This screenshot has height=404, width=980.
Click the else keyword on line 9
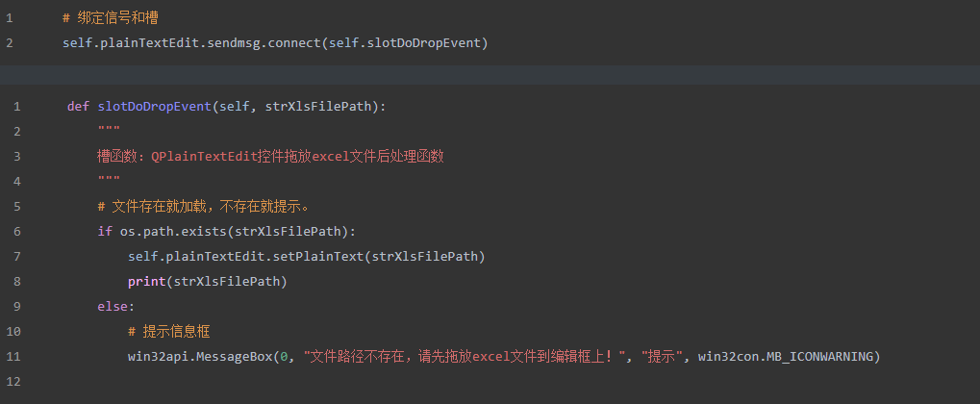pos(113,307)
